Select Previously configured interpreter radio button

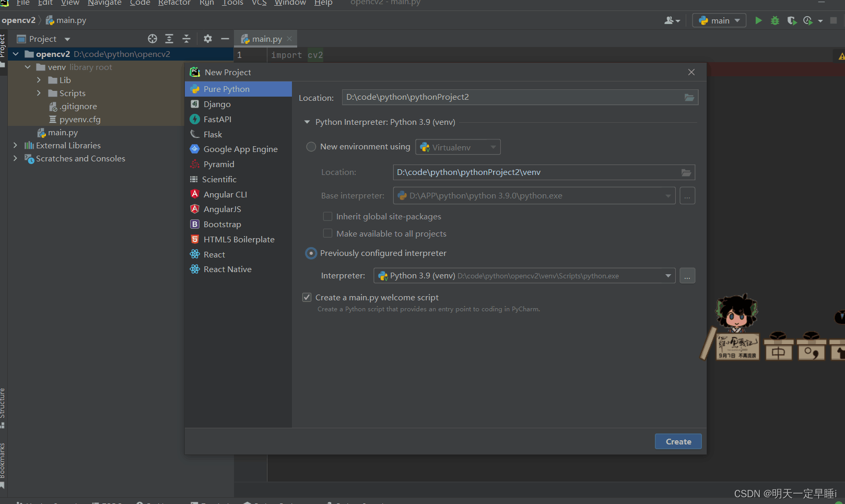click(311, 253)
